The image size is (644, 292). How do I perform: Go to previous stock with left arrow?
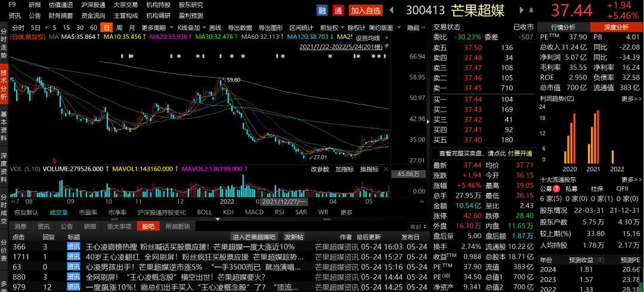392,10
